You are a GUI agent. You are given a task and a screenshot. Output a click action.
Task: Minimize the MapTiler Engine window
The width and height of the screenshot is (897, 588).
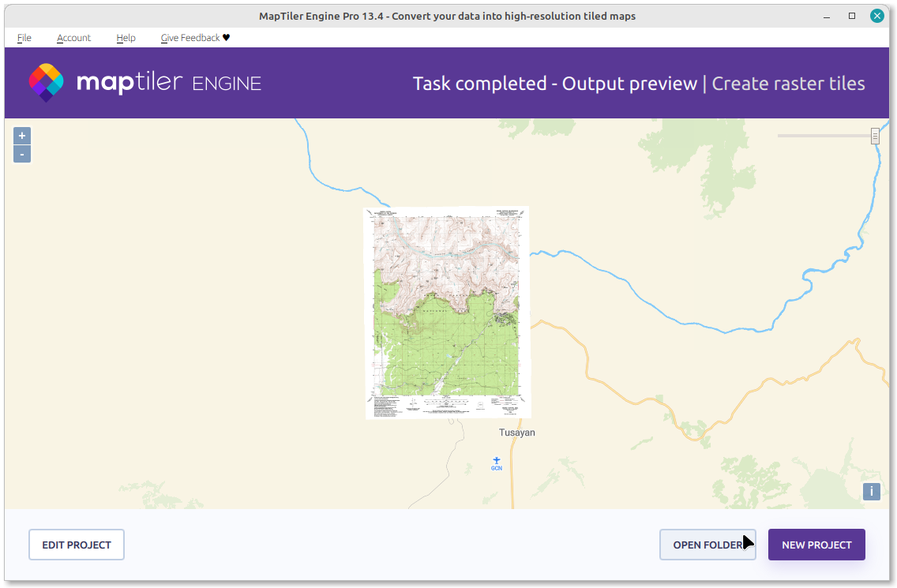tap(826, 16)
